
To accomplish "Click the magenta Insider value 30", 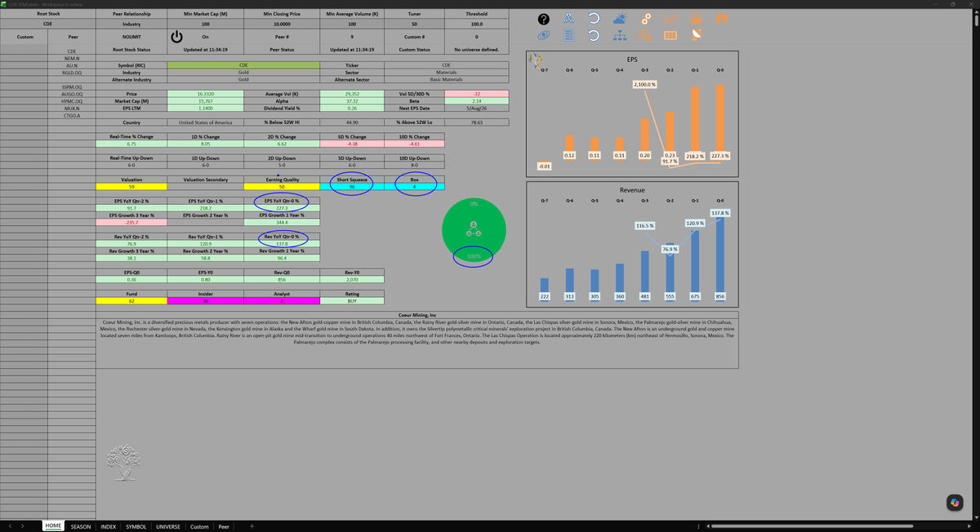I will (206, 301).
